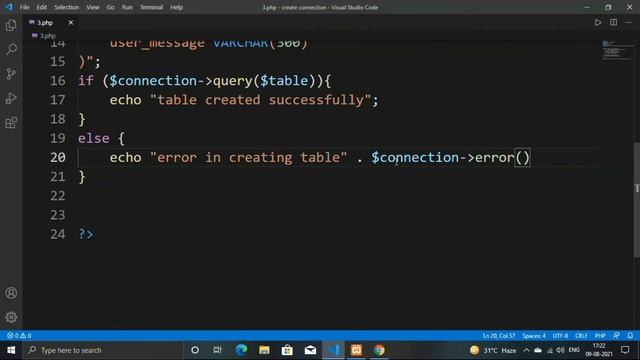Split the editor to the right
The width and height of the screenshot is (640, 360).
(x=613, y=22)
